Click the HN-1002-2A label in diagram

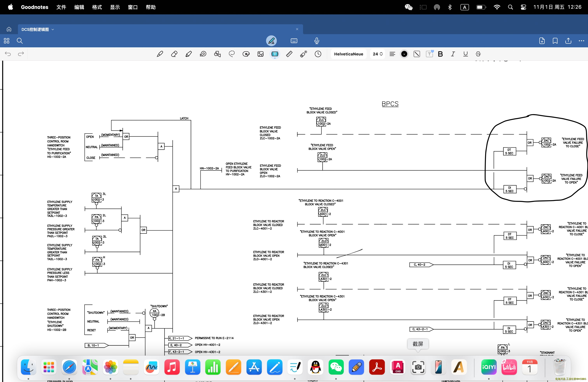coord(209,168)
